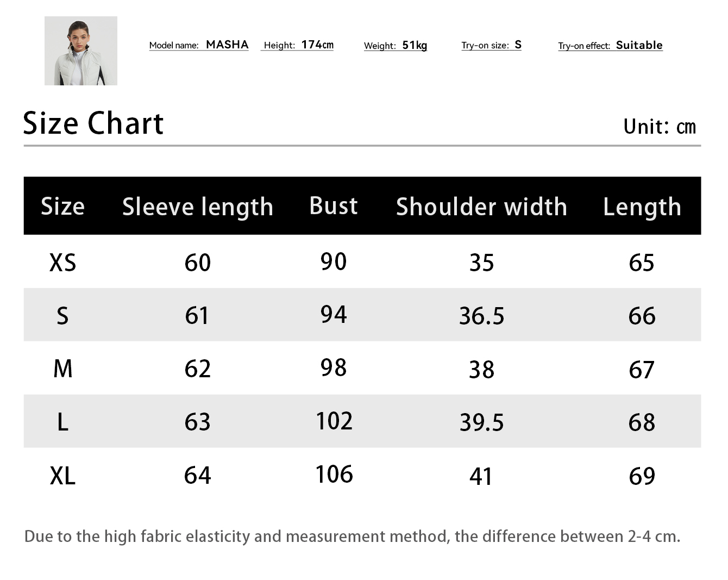Click the Height 174cm label
The width and height of the screenshot is (728, 580).
click(x=298, y=45)
